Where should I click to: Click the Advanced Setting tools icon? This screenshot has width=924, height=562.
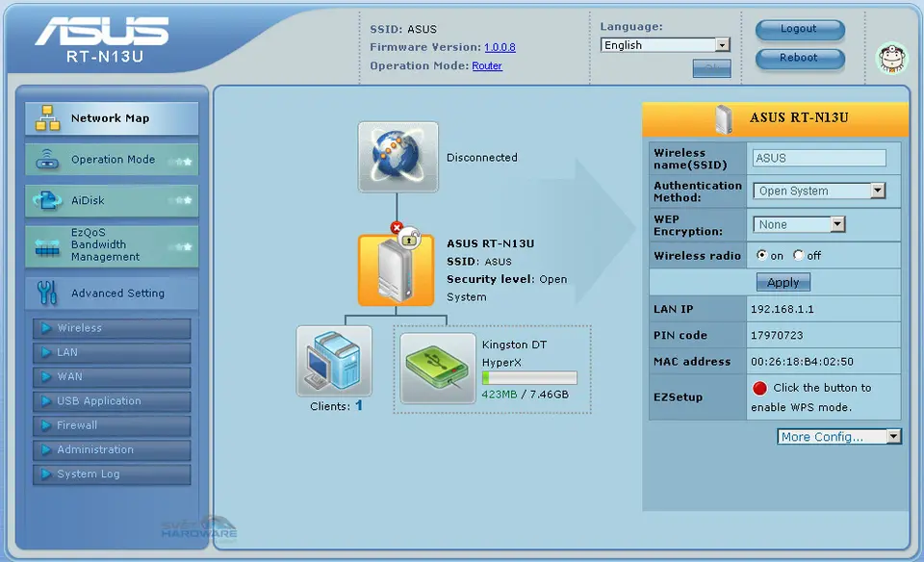pyautogui.click(x=47, y=293)
